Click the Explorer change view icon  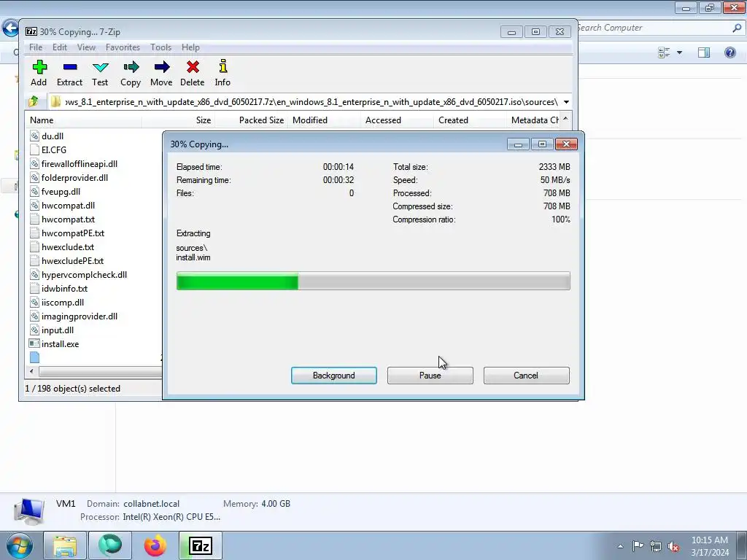point(664,52)
